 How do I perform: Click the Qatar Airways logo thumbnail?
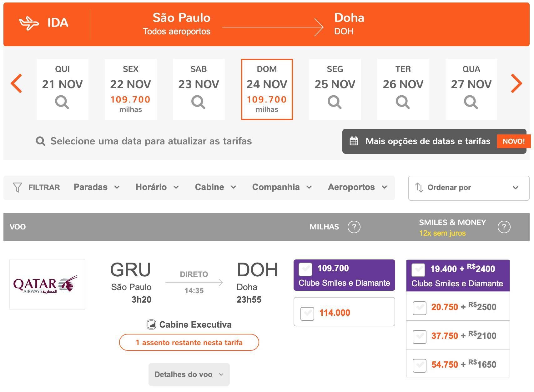(47, 284)
